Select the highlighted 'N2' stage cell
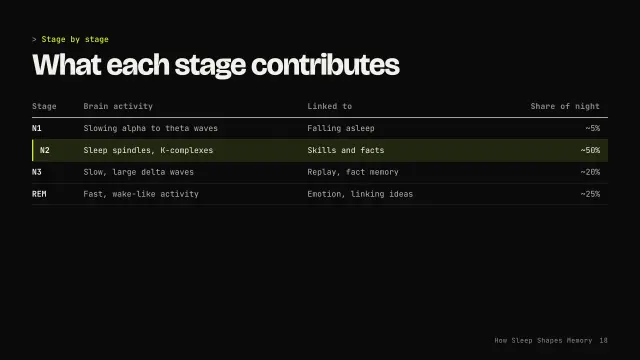The image size is (640, 360). tap(44, 150)
